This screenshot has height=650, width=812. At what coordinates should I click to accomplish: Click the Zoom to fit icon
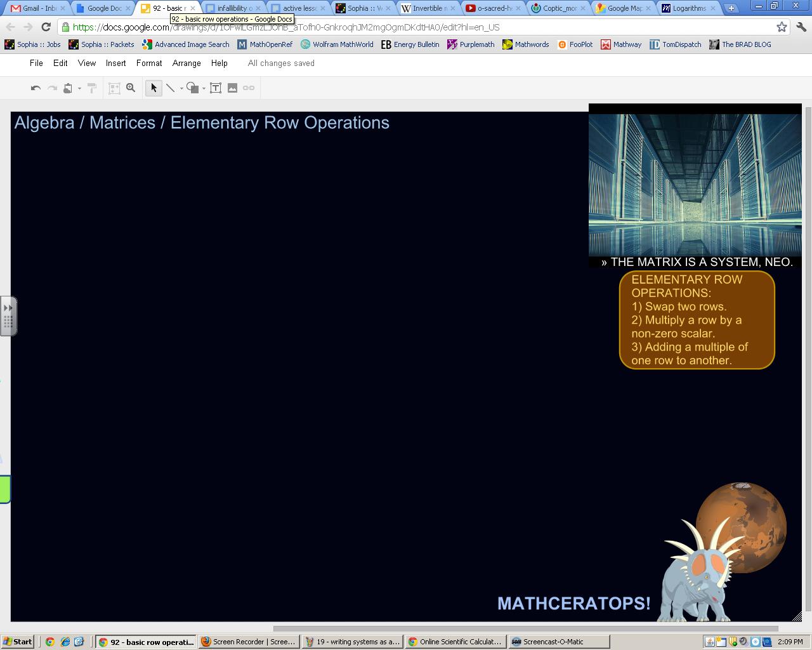tap(114, 88)
